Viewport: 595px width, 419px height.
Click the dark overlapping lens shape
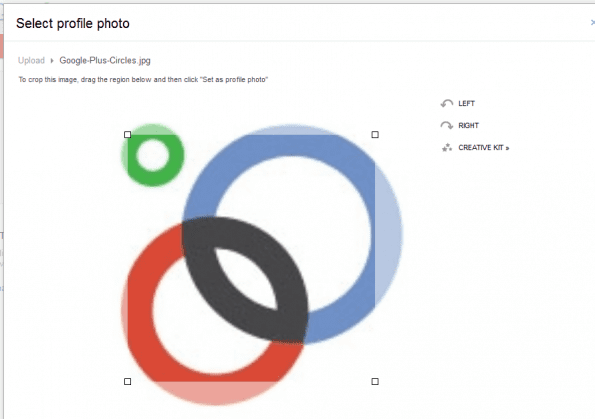click(x=245, y=280)
